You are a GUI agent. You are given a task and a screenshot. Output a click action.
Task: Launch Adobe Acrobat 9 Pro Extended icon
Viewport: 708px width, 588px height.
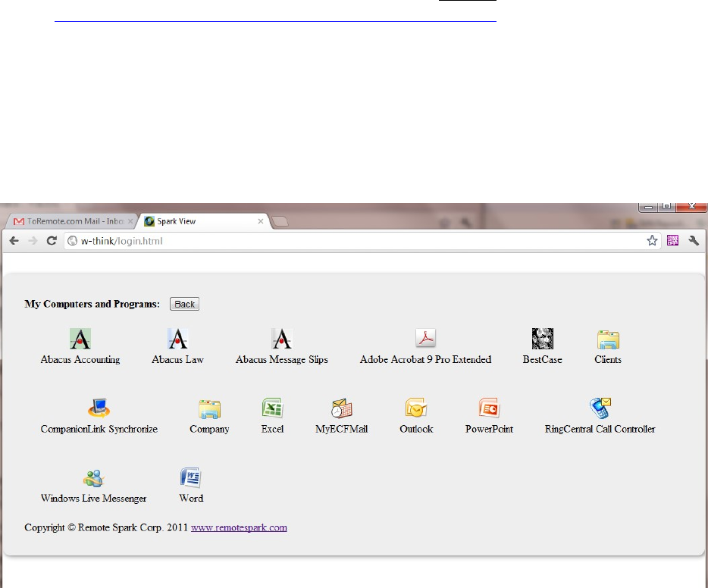(x=425, y=338)
